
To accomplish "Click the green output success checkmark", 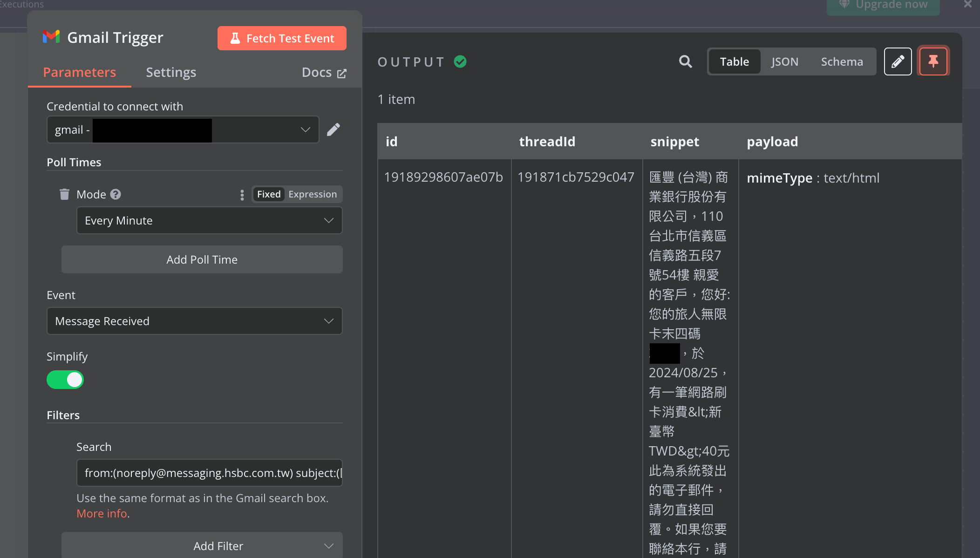I will point(460,61).
